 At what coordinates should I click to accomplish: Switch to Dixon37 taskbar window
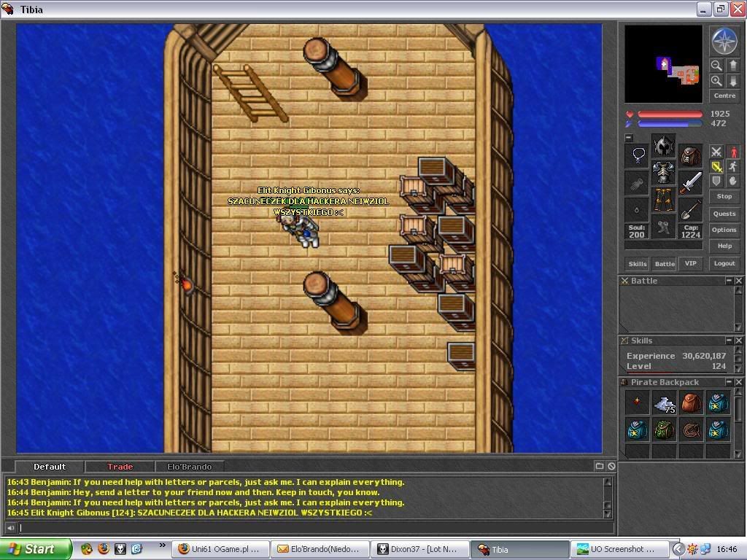pyautogui.click(x=419, y=549)
